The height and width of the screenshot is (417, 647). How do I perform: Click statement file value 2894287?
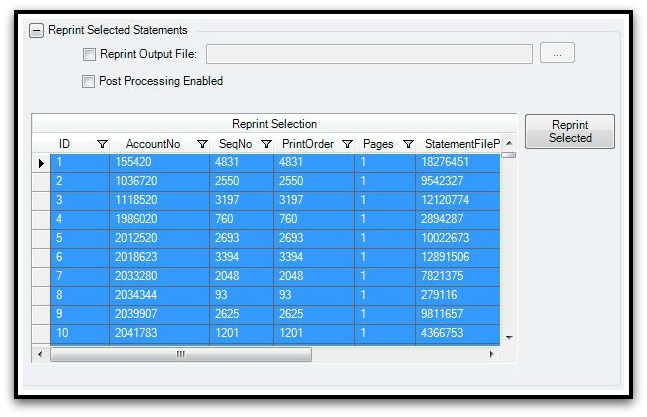[458, 220]
